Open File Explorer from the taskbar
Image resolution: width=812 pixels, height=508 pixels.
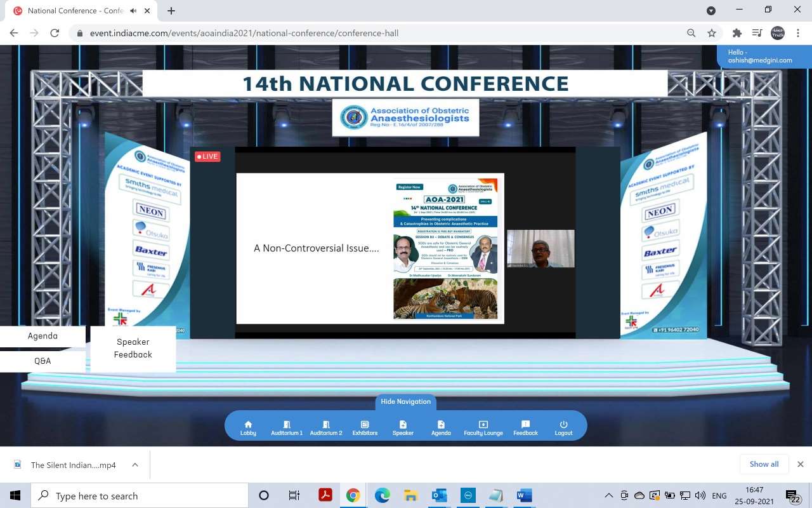click(x=410, y=496)
